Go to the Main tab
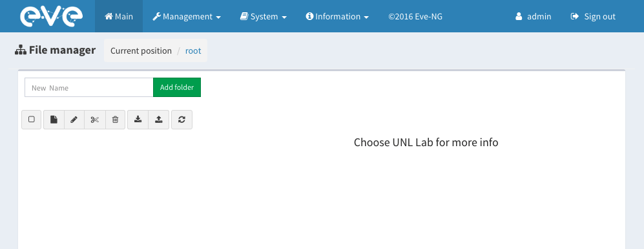The width and height of the screenshot is (644, 249). point(119,16)
